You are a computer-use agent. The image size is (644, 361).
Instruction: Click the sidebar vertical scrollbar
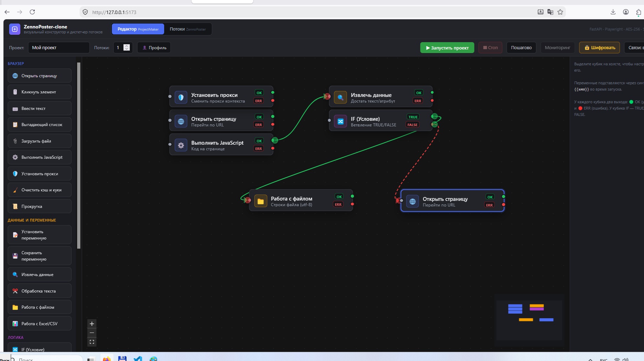79,156
